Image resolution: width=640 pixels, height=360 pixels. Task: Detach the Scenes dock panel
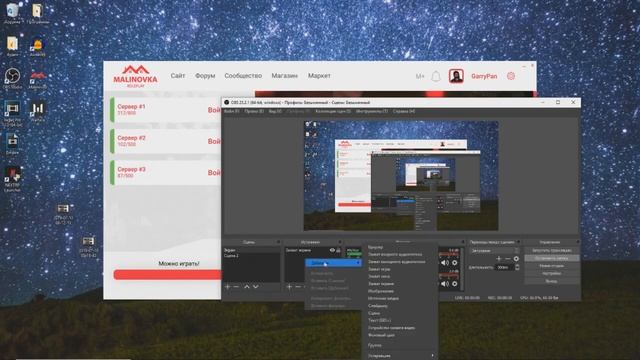coord(278,242)
